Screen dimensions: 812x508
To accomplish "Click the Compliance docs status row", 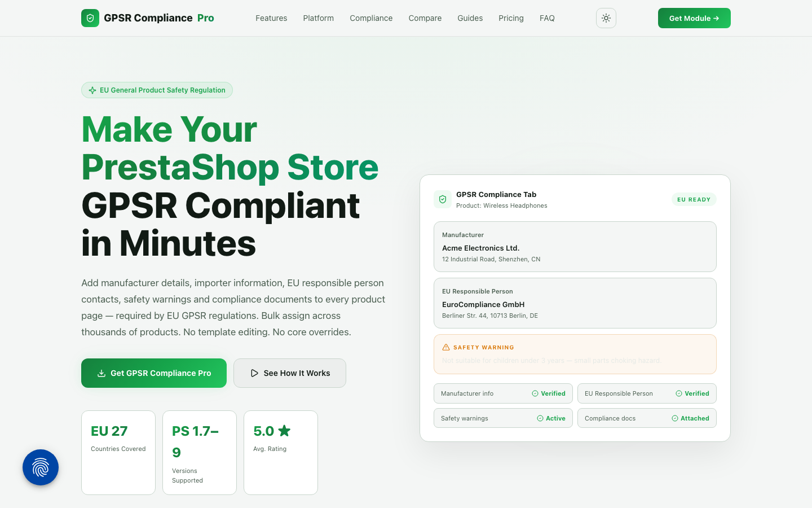I will (x=647, y=418).
